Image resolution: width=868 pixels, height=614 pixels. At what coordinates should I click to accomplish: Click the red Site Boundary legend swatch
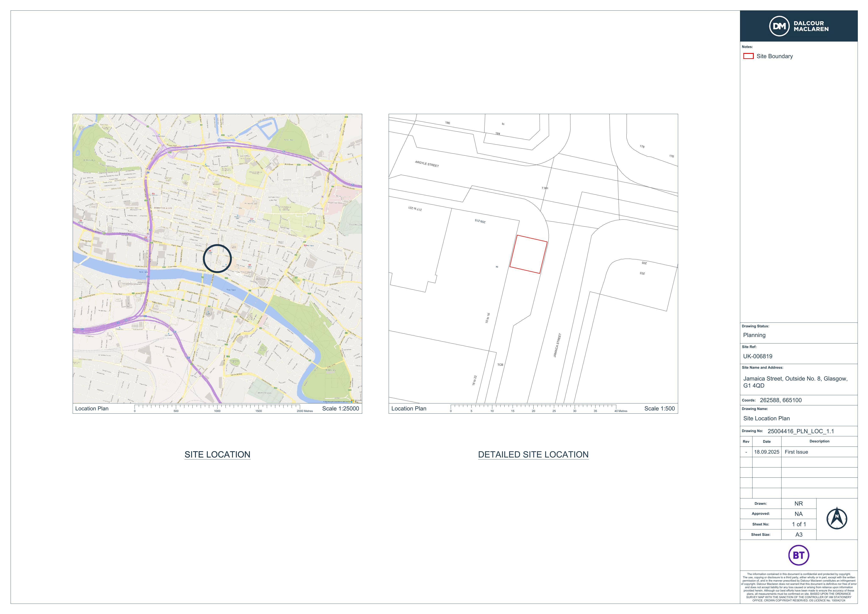pyautogui.click(x=748, y=56)
